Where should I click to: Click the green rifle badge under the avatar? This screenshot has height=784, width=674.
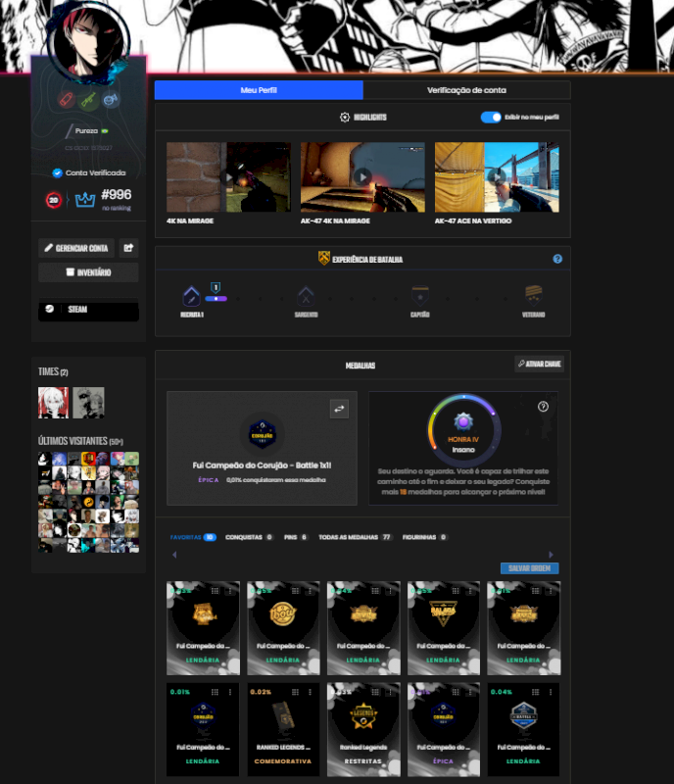(88, 100)
